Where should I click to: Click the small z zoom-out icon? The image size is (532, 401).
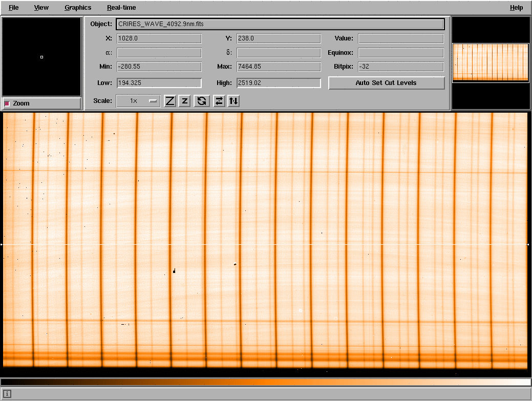[x=184, y=101]
